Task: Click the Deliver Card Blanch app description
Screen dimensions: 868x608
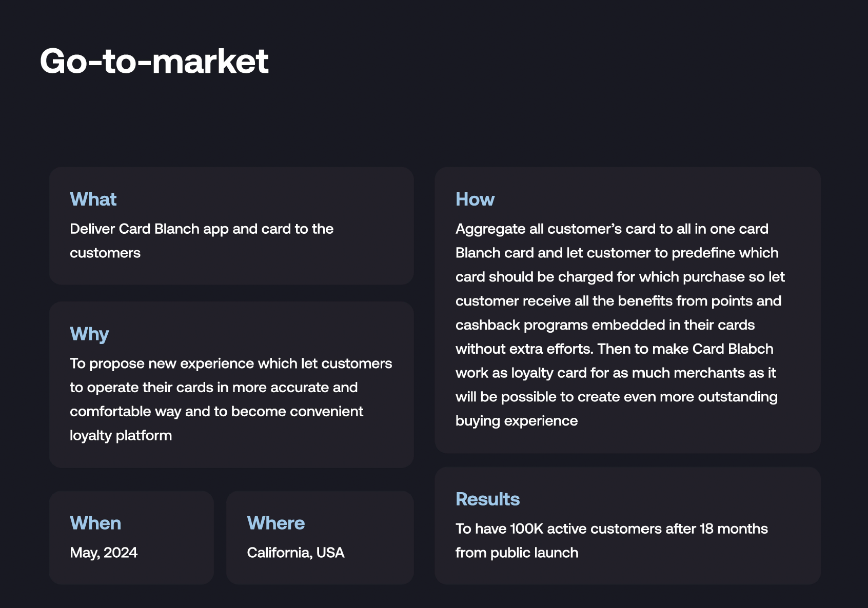Action: [x=202, y=241]
